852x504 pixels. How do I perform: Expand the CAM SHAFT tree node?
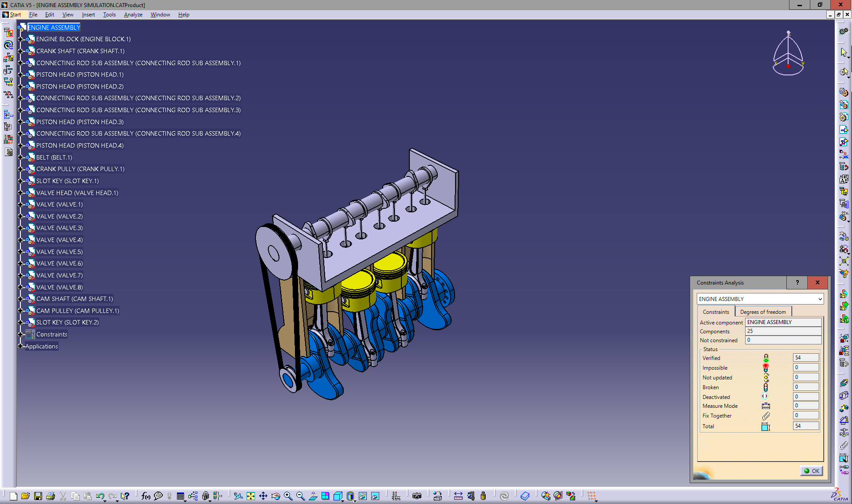coord(20,299)
